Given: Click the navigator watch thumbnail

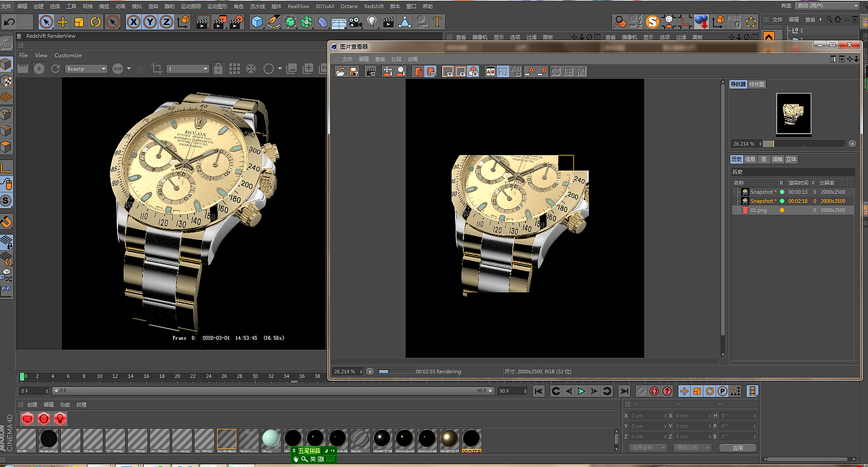Looking at the screenshot, I should click(x=793, y=114).
